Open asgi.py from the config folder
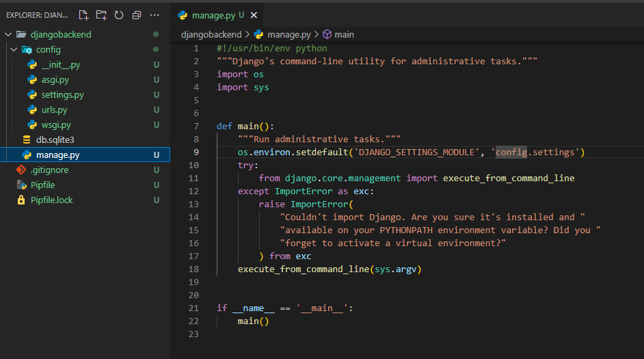This screenshot has width=644, height=359. click(55, 80)
